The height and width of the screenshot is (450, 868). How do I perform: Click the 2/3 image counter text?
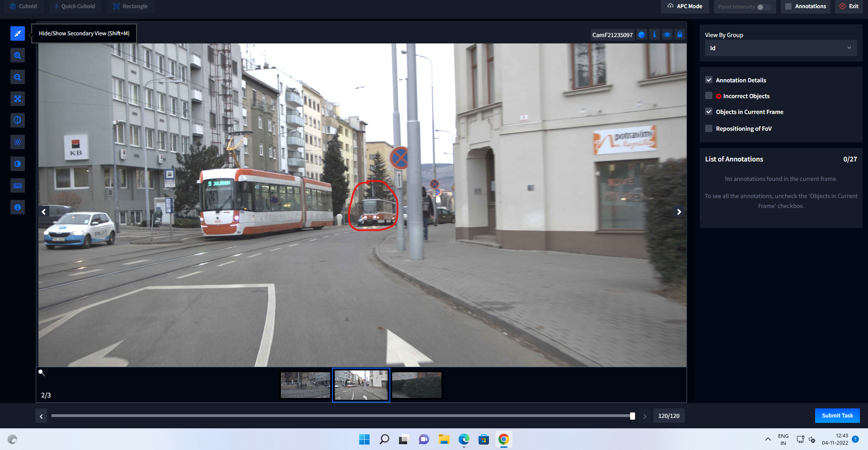(46, 395)
